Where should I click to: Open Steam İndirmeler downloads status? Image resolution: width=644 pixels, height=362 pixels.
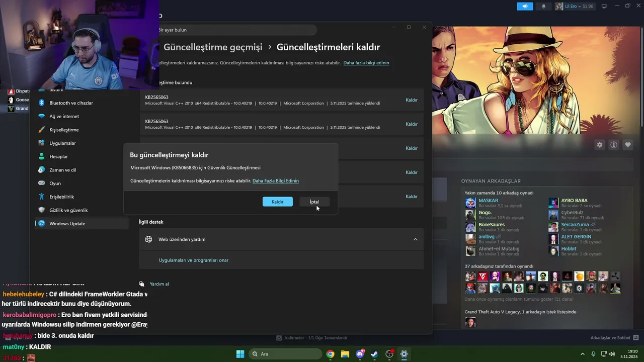[312, 338]
